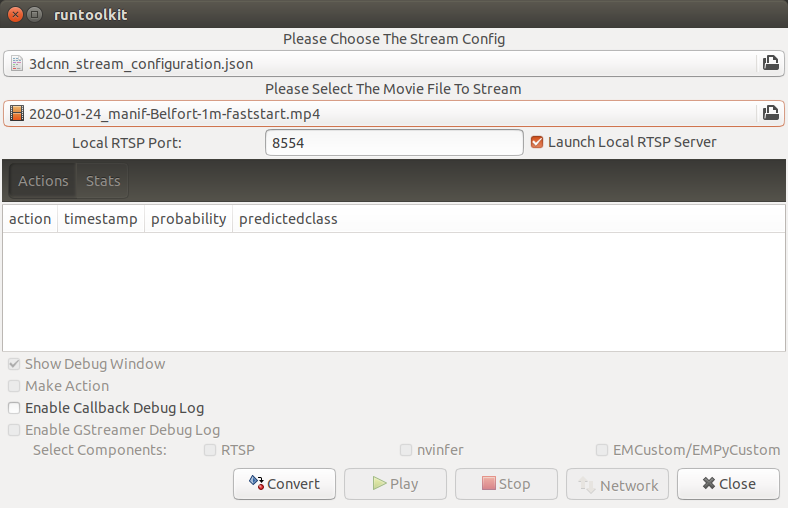Click the Local RTSP Port input field
Viewport: 788px width, 508px height.
click(394, 143)
